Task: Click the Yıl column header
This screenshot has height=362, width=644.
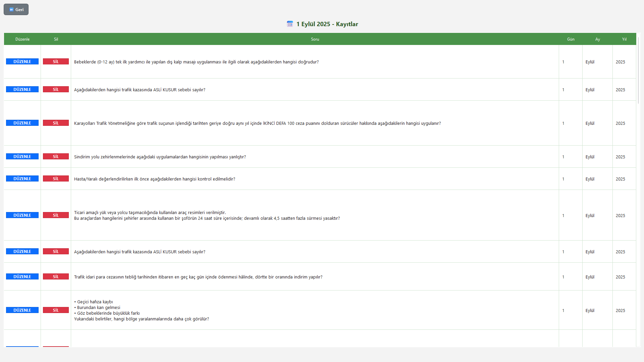Action: [624, 39]
